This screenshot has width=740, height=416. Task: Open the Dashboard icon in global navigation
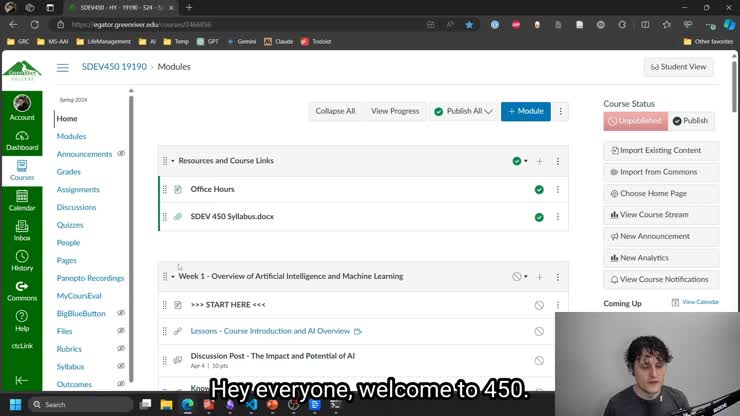[x=22, y=137]
